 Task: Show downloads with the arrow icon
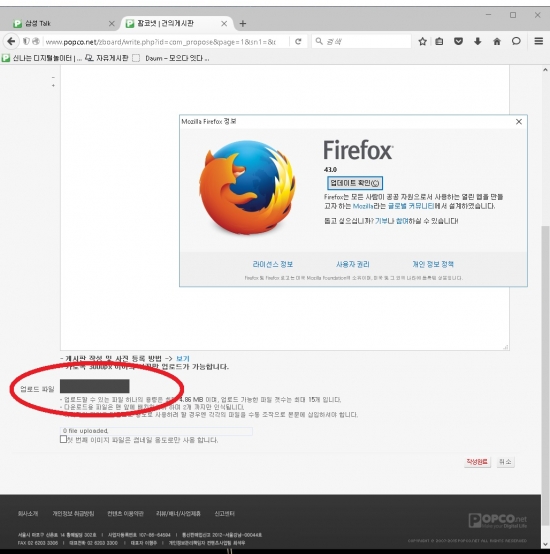[x=478, y=42]
